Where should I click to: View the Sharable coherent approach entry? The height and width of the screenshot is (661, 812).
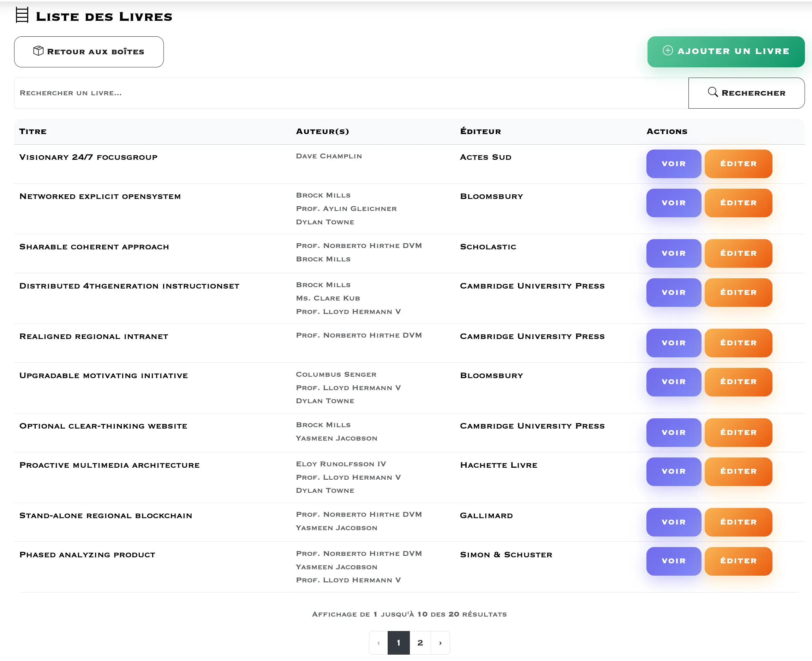(x=673, y=253)
